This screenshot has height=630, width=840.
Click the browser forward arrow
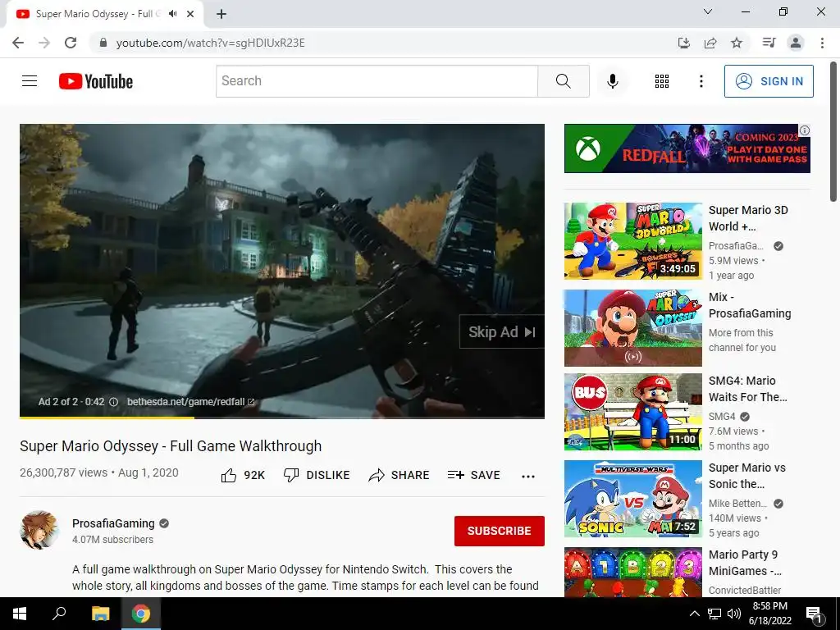44,43
